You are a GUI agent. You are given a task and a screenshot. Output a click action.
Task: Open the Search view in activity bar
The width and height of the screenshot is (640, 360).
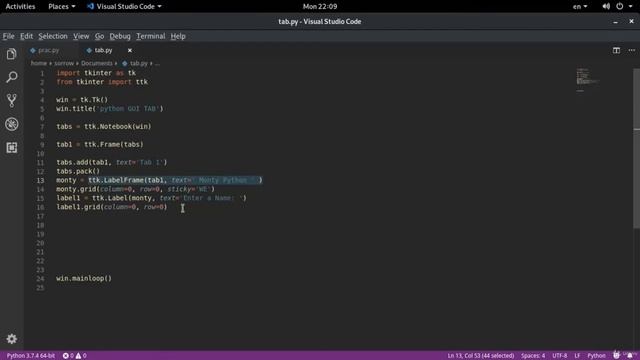click(11, 77)
